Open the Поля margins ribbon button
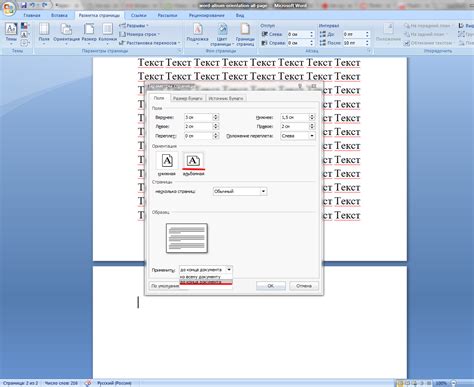Image resolution: width=474 pixels, height=387 pixels. (44, 33)
